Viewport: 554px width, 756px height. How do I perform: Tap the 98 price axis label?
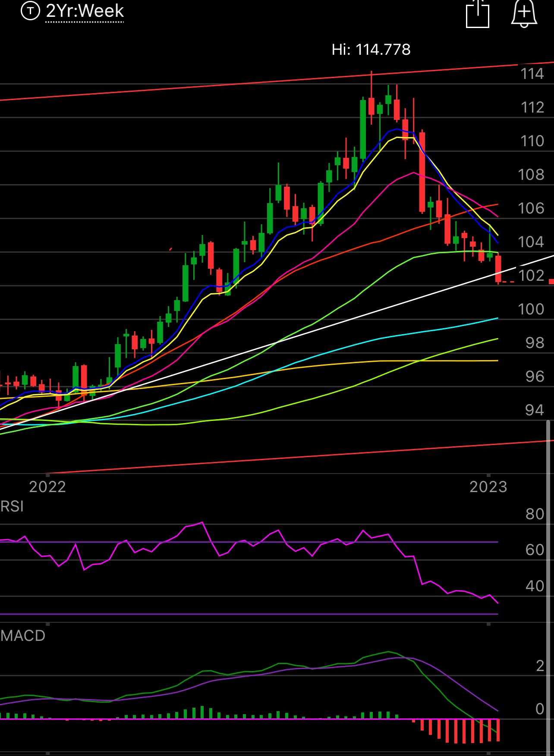pyautogui.click(x=535, y=343)
